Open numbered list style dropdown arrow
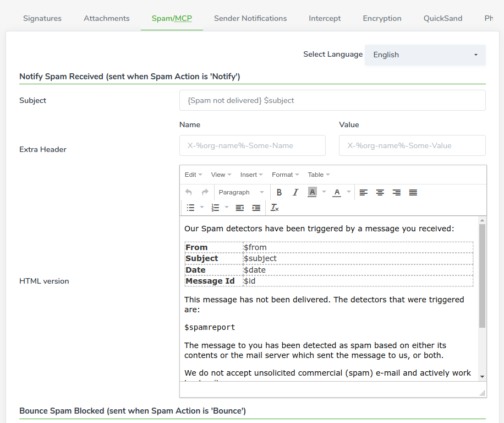This screenshot has height=423, width=504. coord(227,208)
